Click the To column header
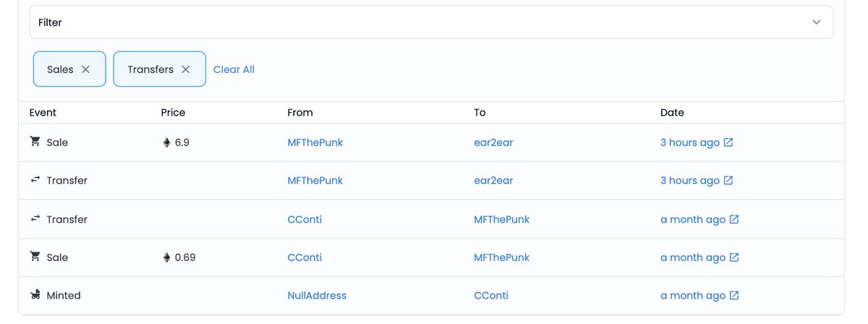Image resolution: width=868 pixels, height=324 pixels. [x=480, y=113]
